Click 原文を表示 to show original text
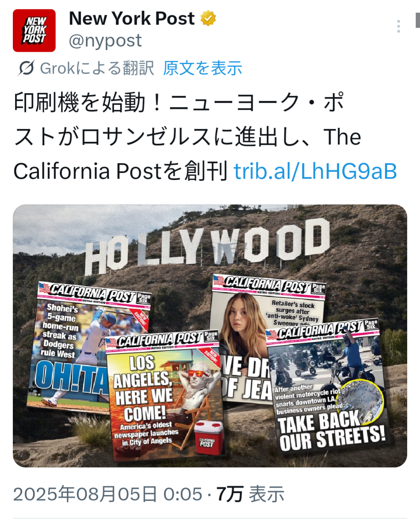This screenshot has height=519, width=420. coord(202,68)
